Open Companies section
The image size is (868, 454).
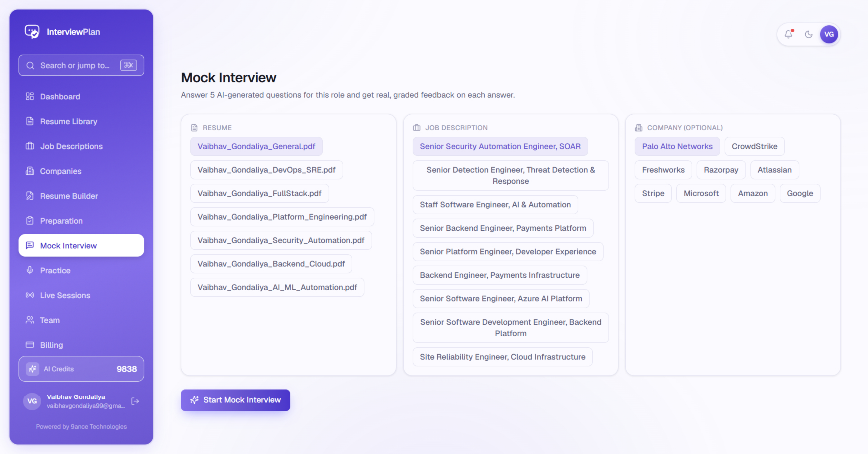coord(81,171)
